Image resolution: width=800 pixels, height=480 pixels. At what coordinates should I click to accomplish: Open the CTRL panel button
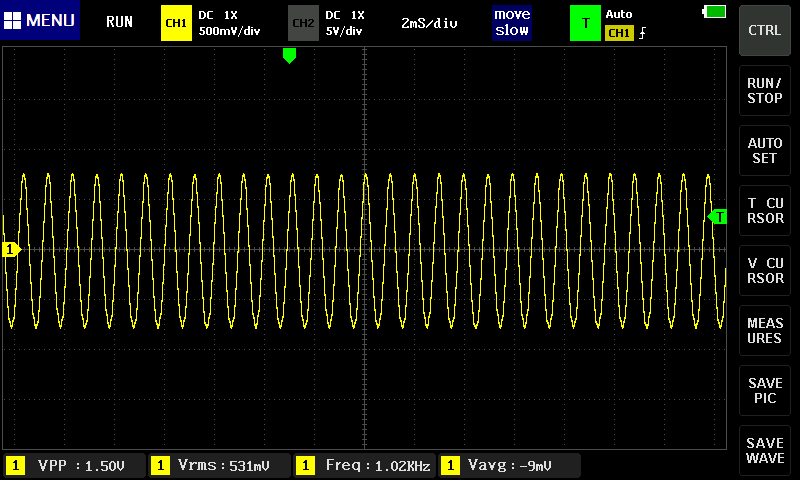[x=764, y=30]
